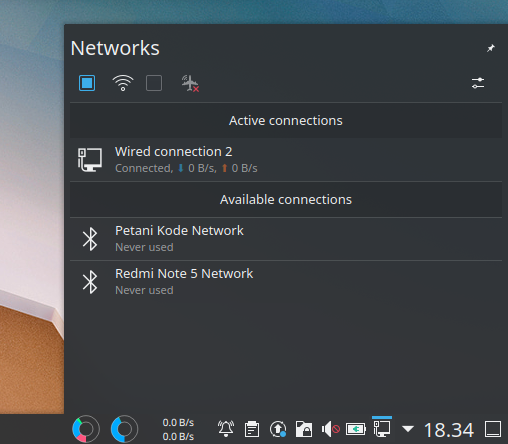Click the Available connections header
The width and height of the screenshot is (508, 444).
coord(286,200)
